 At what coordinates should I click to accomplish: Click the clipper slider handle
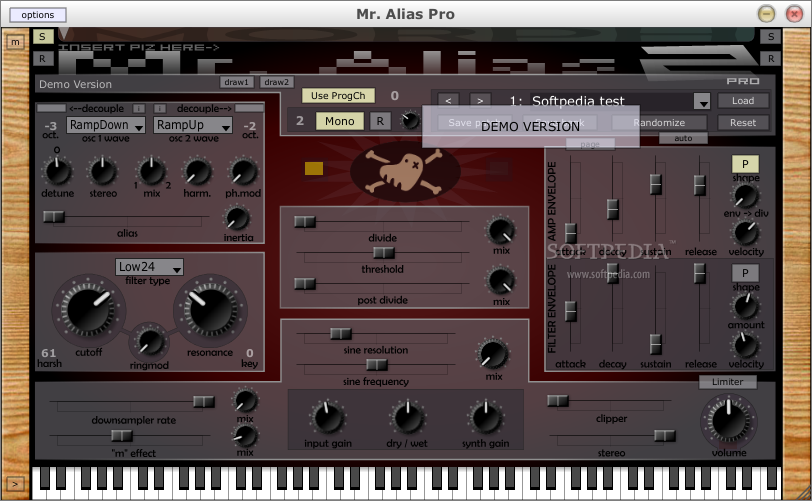pos(558,400)
